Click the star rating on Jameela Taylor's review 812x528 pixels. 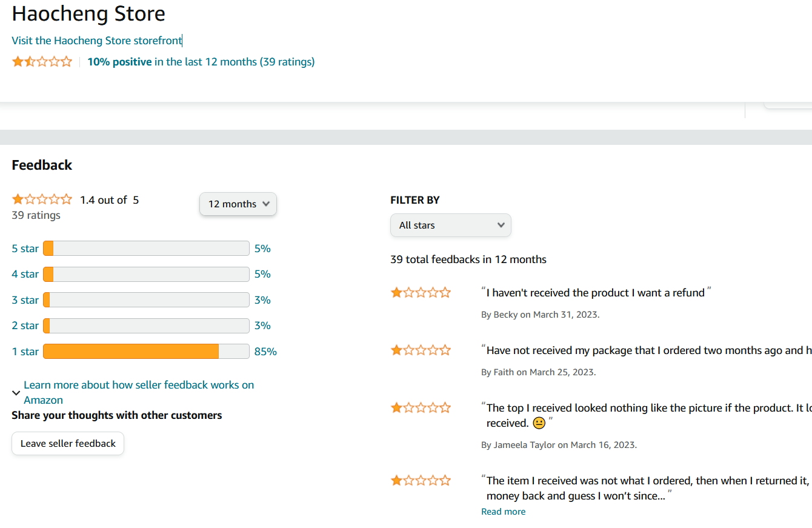coord(421,407)
